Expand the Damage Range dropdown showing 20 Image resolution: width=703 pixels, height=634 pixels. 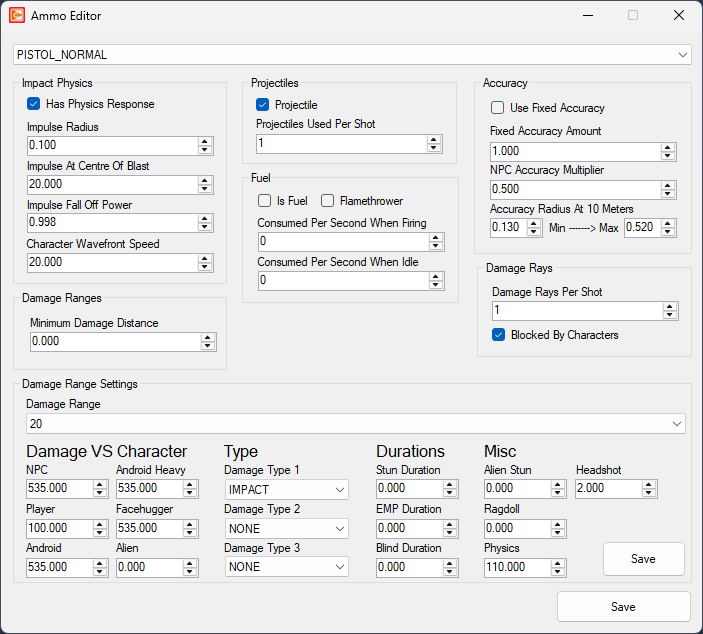pyautogui.click(x=675, y=424)
